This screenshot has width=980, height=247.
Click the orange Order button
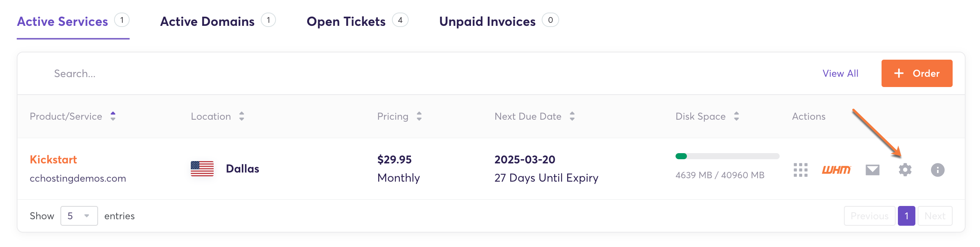coord(916,73)
